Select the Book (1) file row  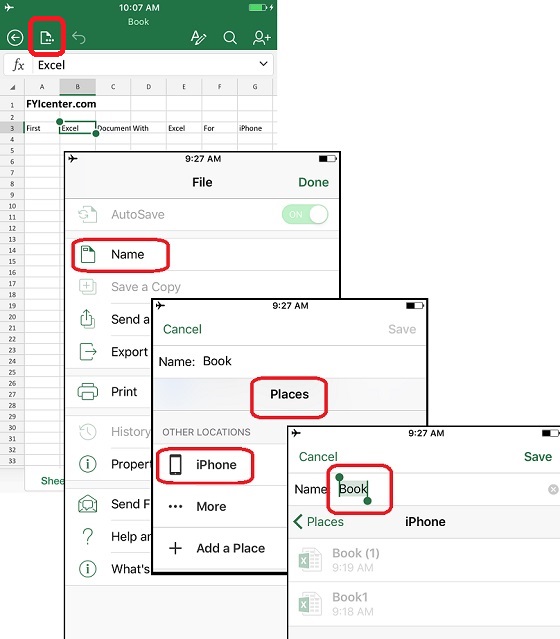point(424,560)
